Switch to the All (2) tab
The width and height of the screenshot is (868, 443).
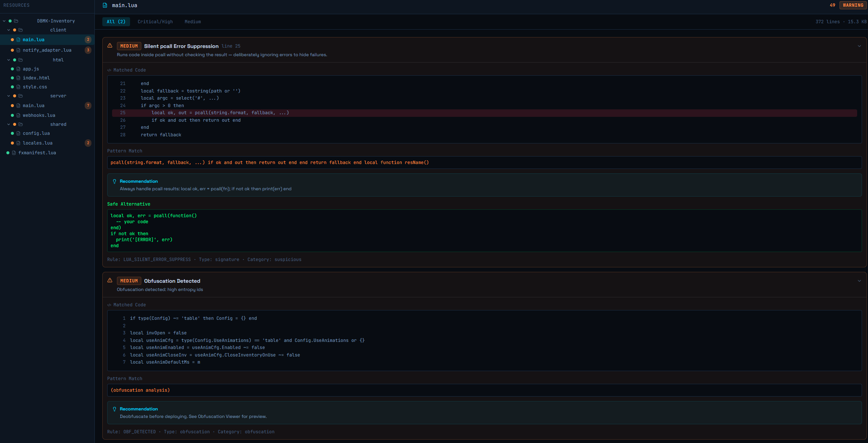pyautogui.click(x=116, y=22)
